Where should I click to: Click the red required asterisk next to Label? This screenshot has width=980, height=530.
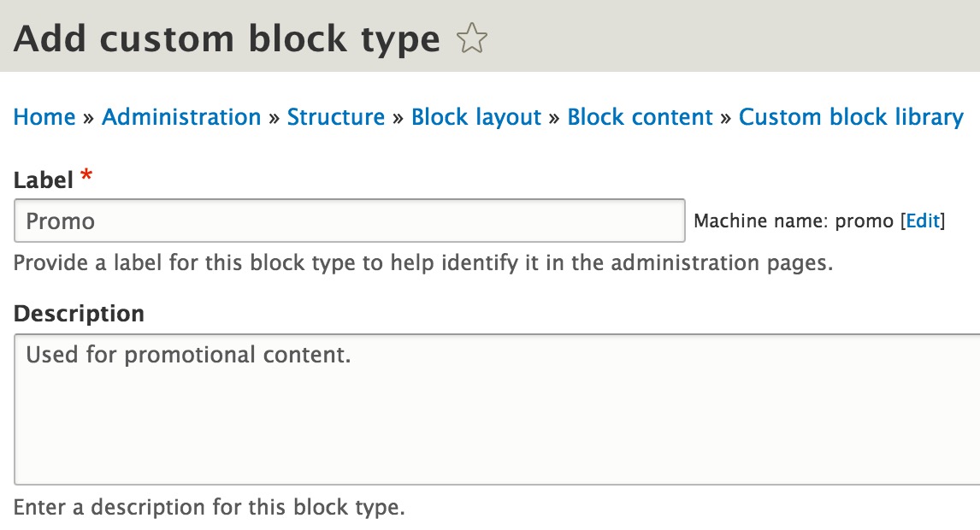[87, 175]
